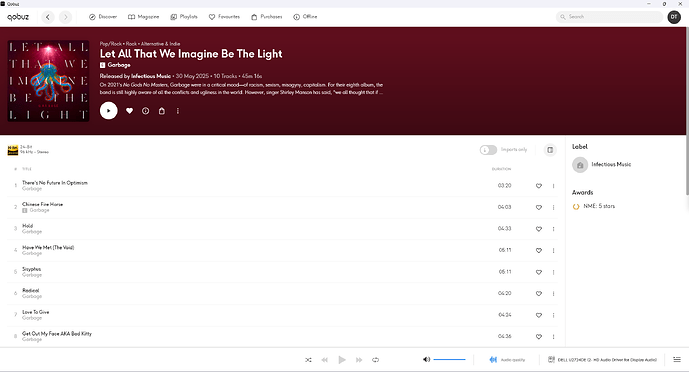Open options for Get Out My Face track

(553, 337)
